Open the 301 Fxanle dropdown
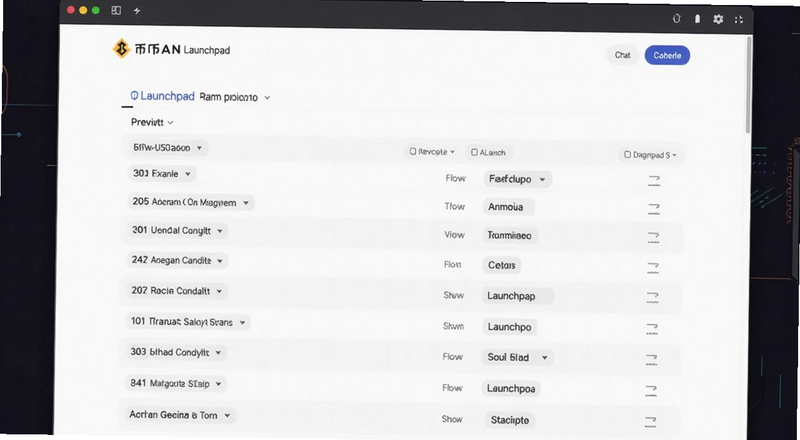800x440 pixels. point(162,174)
